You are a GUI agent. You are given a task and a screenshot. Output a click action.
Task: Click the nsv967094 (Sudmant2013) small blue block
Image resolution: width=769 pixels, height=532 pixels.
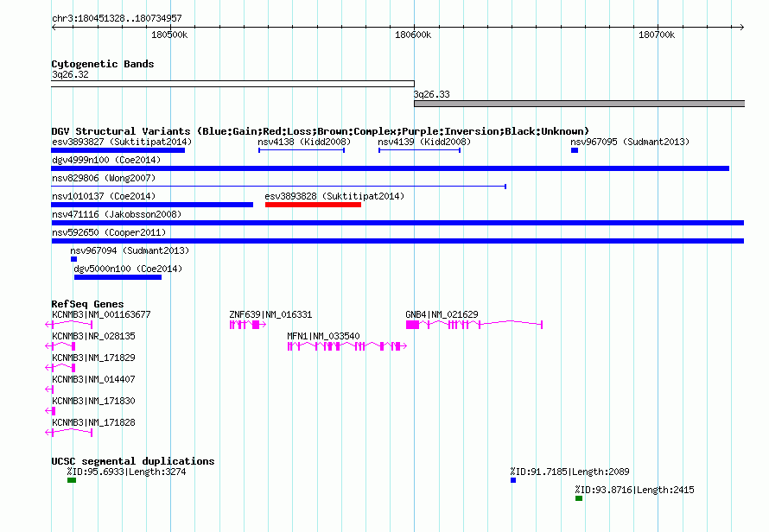click(74, 259)
